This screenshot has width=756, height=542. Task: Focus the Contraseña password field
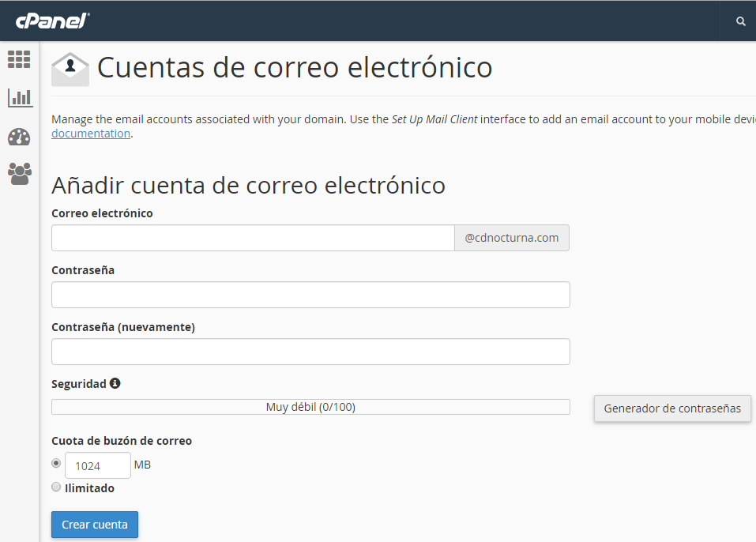[x=310, y=295]
